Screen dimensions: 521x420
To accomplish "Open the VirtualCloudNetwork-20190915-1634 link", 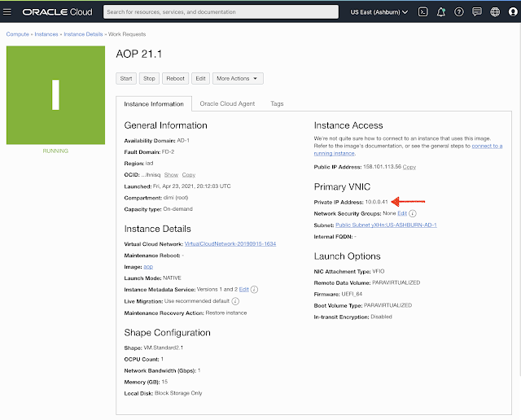I will click(230, 244).
